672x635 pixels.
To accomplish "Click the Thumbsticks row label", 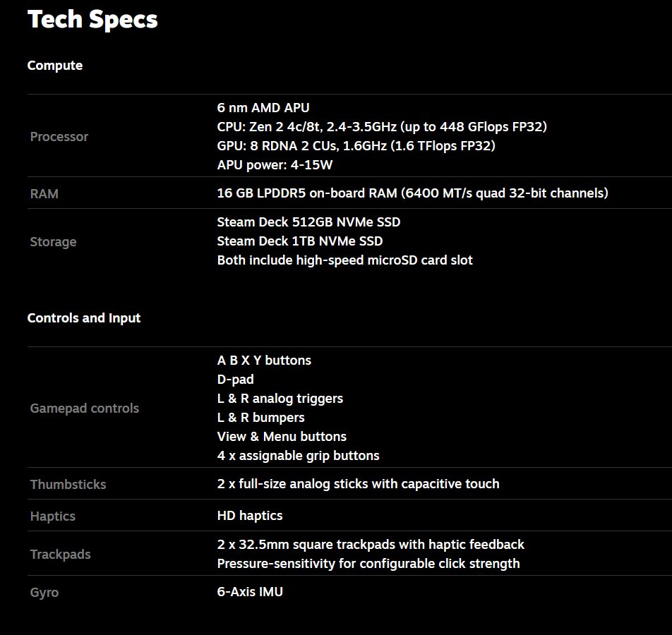I will coord(68,485).
